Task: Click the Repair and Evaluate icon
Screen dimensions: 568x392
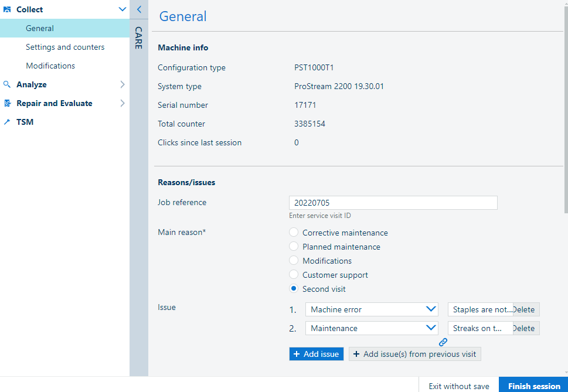Action: click(7, 103)
